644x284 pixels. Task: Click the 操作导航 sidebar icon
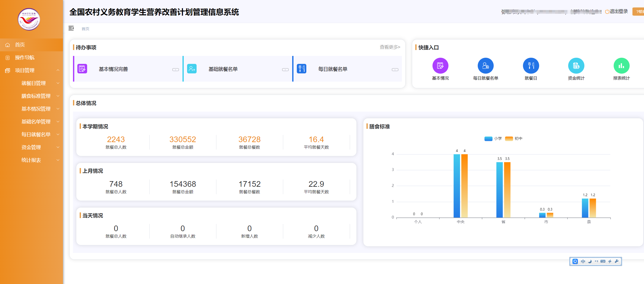coord(7,58)
